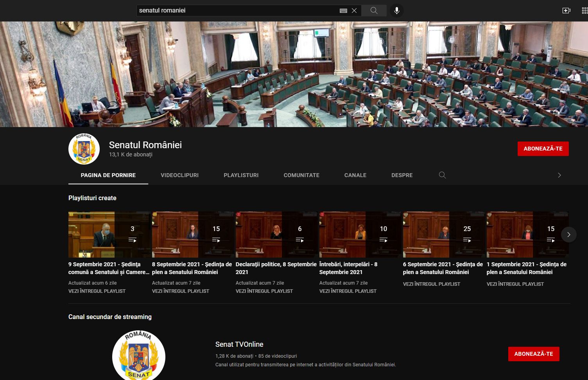The height and width of the screenshot is (380, 588).
Task: Open the Pagina de pornire tab
Action: pos(108,175)
